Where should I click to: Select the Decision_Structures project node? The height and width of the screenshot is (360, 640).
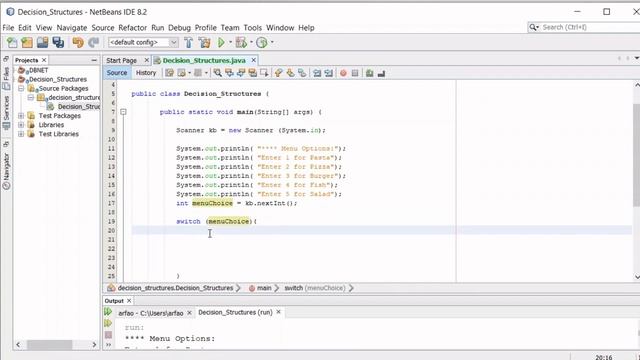pos(58,79)
